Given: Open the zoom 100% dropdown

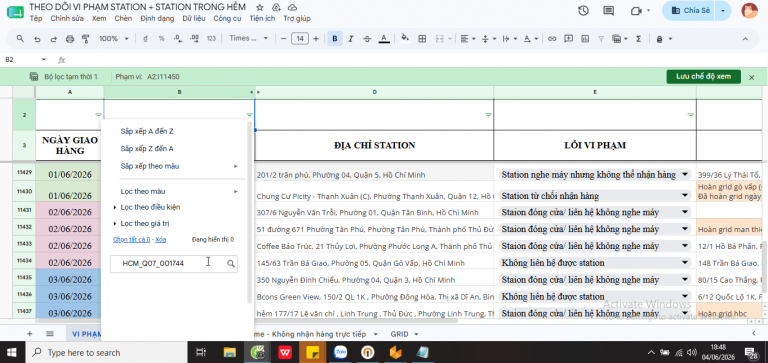Looking at the screenshot, I should tap(114, 39).
